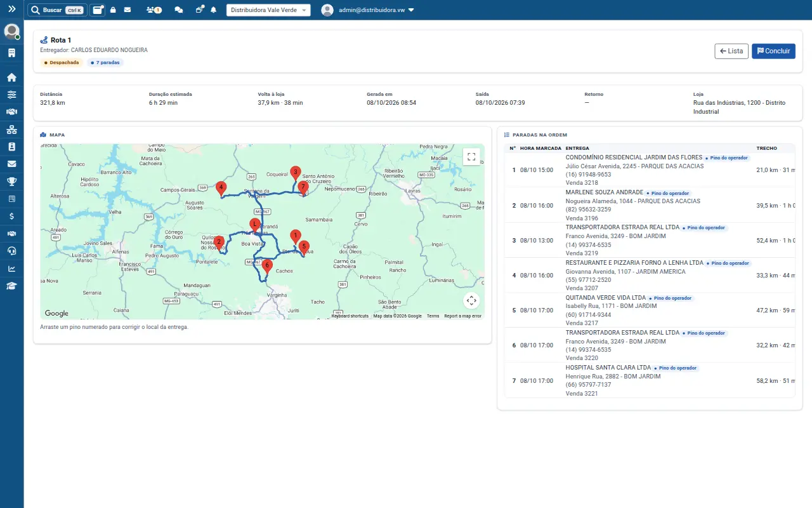Click the Report a map error link

coord(462,316)
